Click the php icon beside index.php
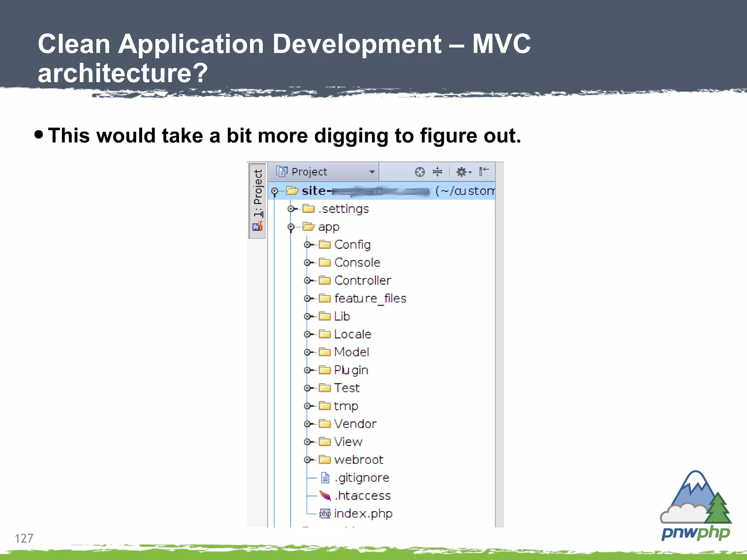Viewport: 747px width, 560px height. 325,514
